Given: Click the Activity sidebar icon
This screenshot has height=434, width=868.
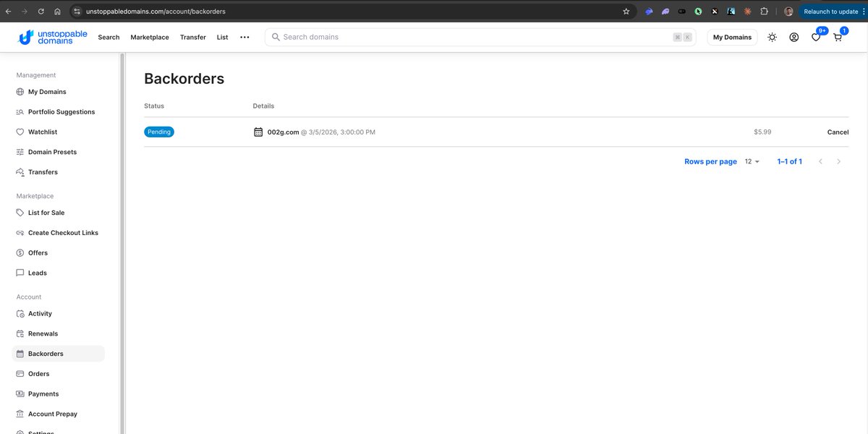Looking at the screenshot, I should point(20,314).
